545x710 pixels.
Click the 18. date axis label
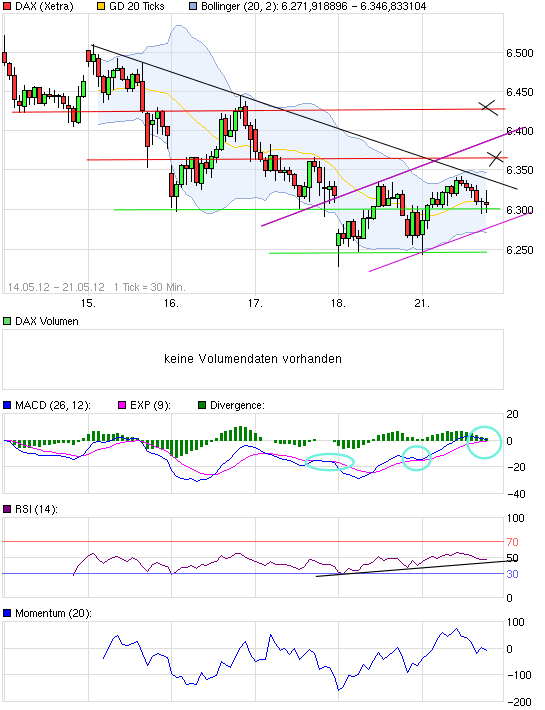[x=339, y=303]
